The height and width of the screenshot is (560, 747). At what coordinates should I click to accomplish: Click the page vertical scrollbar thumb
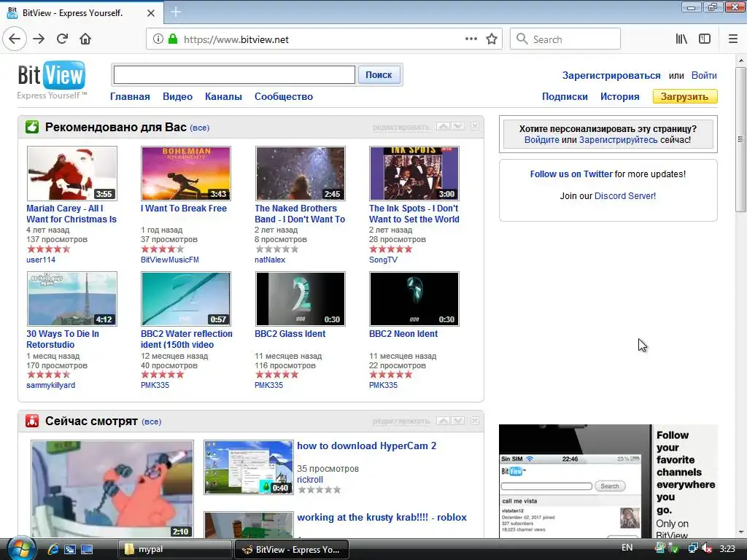pos(740,139)
